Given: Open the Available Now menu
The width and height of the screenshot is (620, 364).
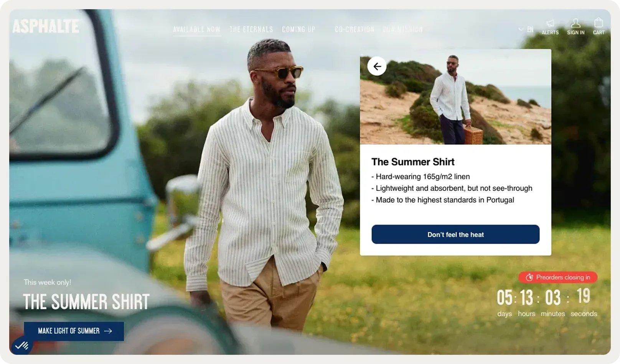Looking at the screenshot, I should point(197,30).
